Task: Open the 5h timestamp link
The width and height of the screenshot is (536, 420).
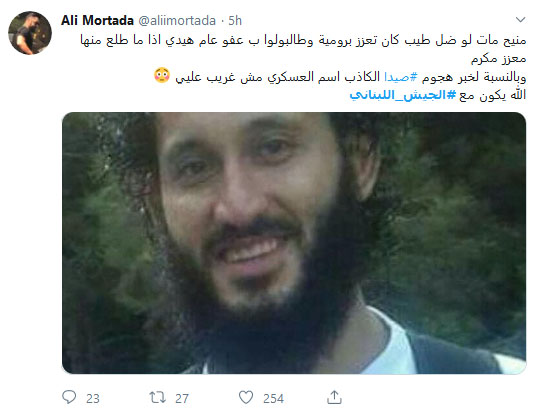Action: (235, 21)
